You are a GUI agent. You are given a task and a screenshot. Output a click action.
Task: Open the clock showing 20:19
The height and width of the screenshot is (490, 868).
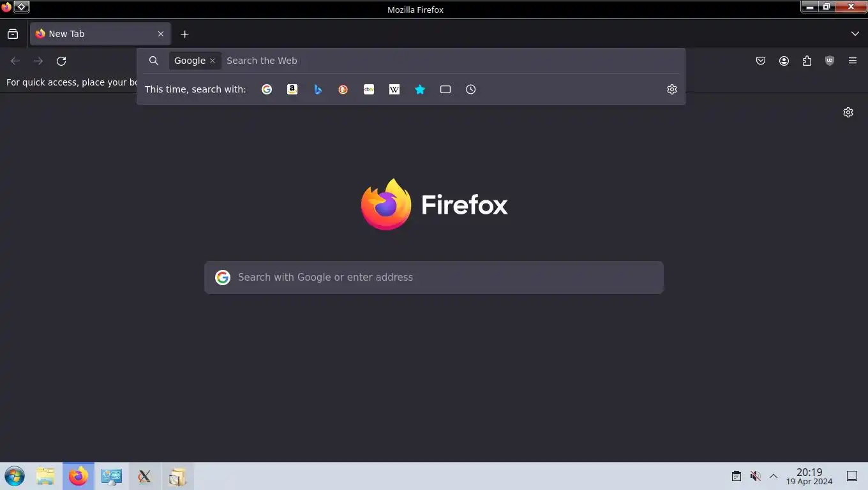809,476
